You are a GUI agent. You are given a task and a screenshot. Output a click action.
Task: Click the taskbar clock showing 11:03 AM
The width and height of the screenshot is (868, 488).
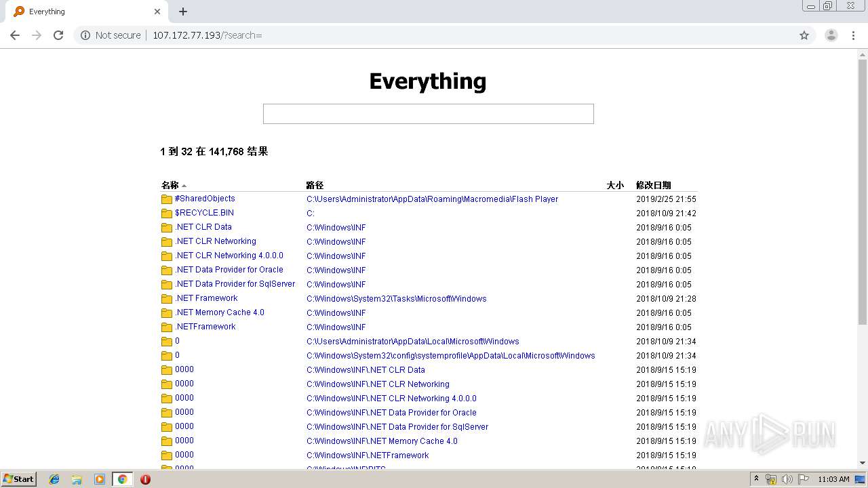coord(833,479)
